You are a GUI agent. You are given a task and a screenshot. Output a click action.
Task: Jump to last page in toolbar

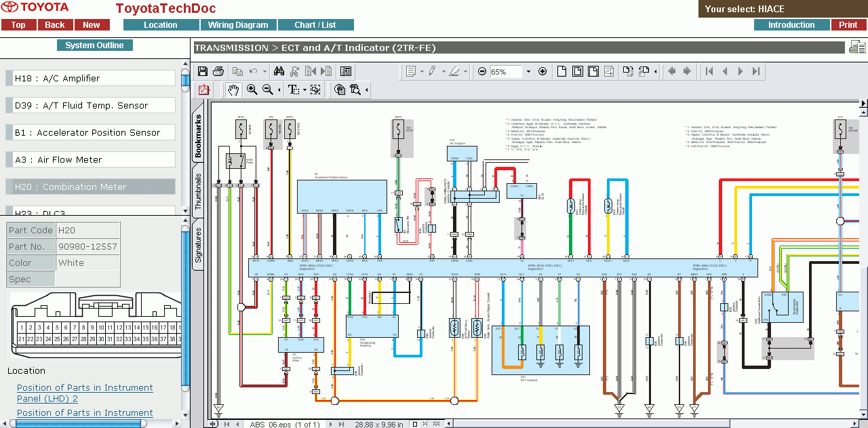[x=756, y=71]
